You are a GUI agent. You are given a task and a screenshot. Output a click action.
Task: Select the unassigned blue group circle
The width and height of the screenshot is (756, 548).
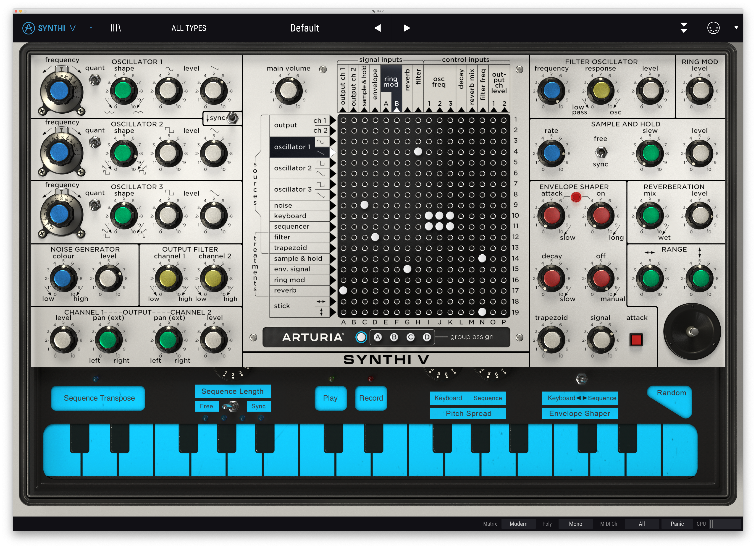(x=361, y=337)
